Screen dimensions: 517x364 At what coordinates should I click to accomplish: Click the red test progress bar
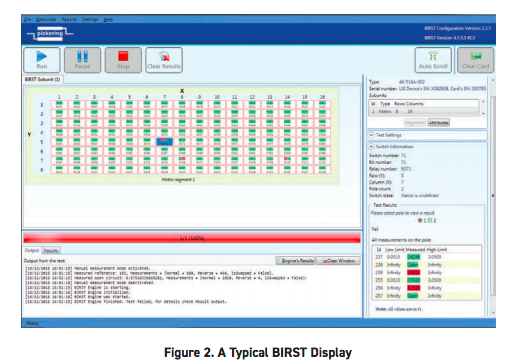(x=192, y=238)
